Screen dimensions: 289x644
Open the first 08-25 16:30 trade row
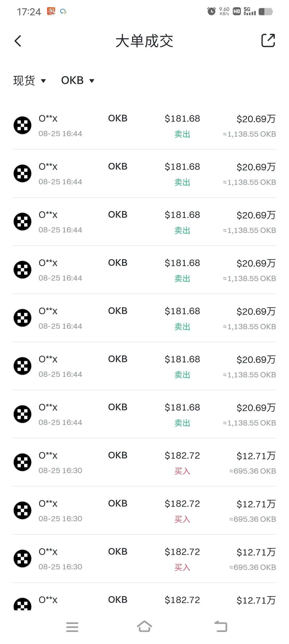tap(144, 462)
